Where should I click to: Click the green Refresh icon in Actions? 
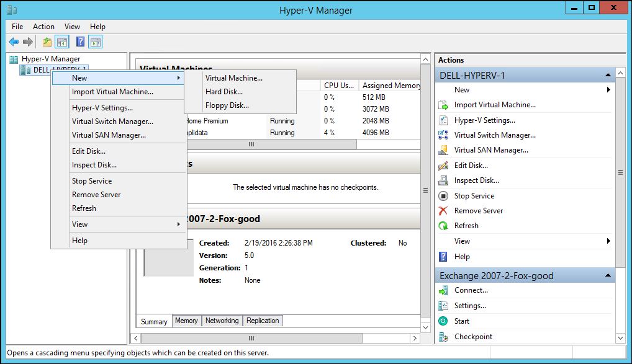point(443,226)
